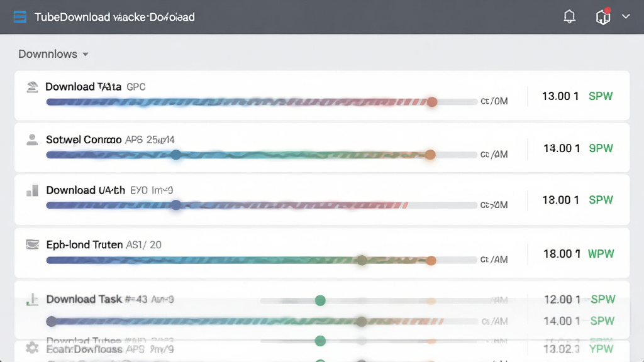Image resolution: width=644 pixels, height=362 pixels.
Task: Click the olive handle on Epb-lond Truten slider
Action: tap(362, 260)
